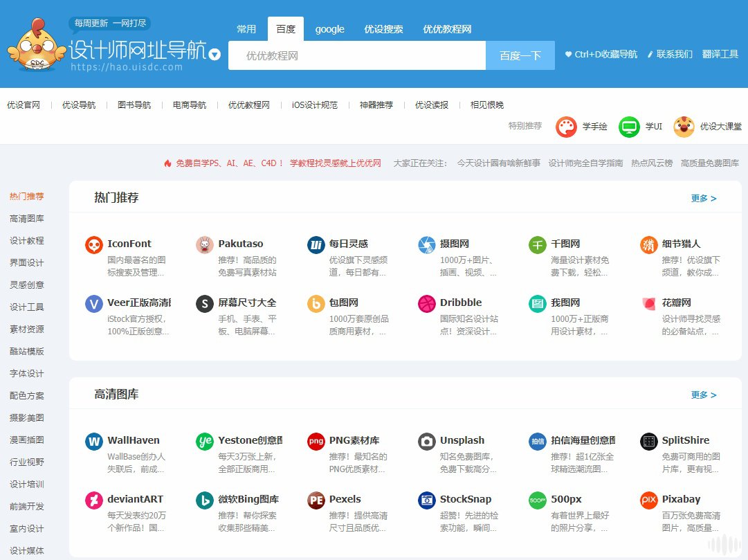Open the orange 细节猎人 icon
This screenshot has height=560, width=748.
pos(649,245)
